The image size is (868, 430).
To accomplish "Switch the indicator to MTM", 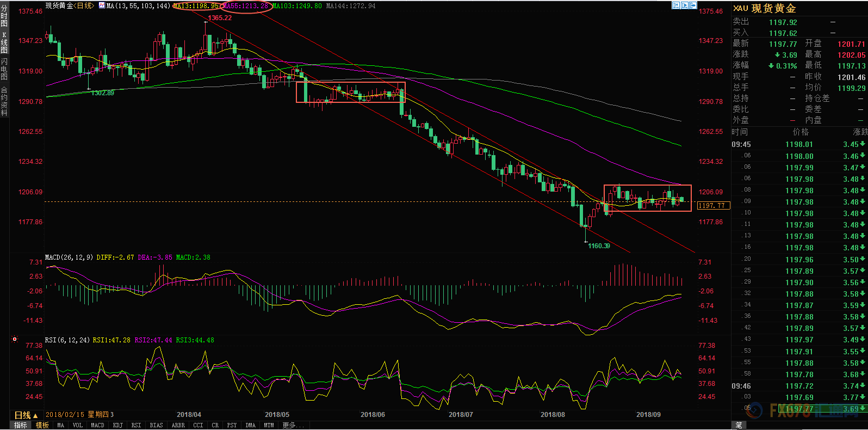I will pyautogui.click(x=269, y=425).
